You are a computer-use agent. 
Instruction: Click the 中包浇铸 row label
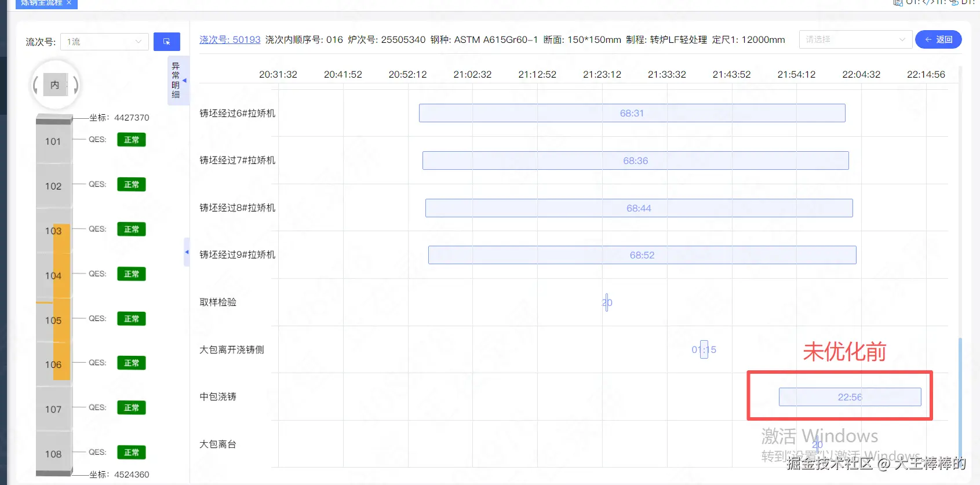click(218, 396)
